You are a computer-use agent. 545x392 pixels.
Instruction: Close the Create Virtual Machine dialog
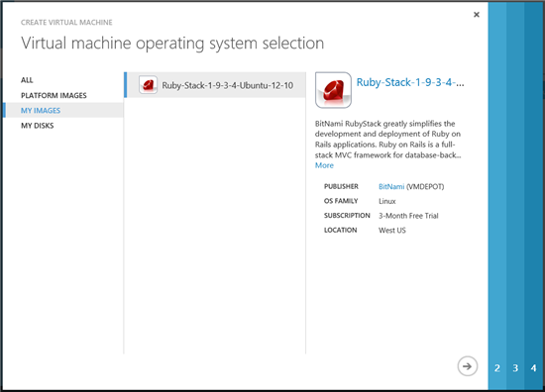(x=477, y=15)
